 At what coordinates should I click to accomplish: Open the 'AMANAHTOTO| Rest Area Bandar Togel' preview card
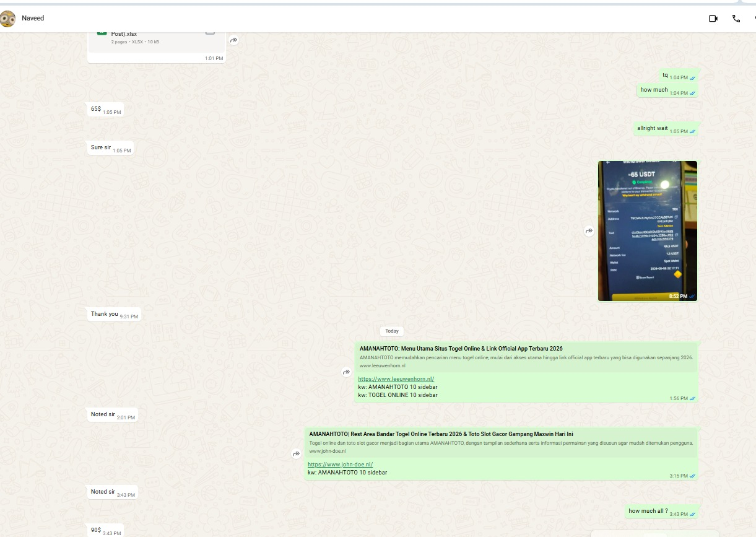coord(501,443)
